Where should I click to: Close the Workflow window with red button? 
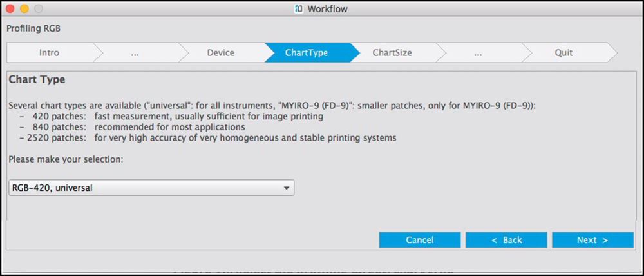point(11,10)
